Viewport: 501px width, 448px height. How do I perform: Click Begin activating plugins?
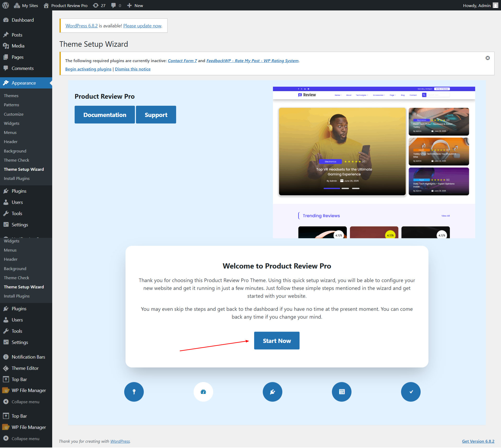click(88, 69)
